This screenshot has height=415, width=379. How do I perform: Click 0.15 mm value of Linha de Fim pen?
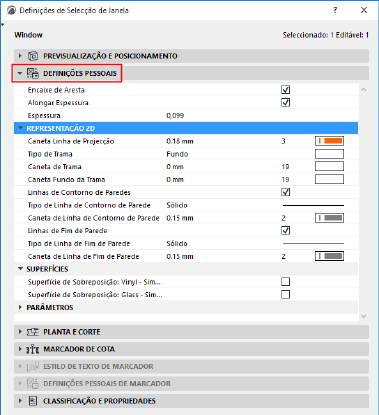180,256
